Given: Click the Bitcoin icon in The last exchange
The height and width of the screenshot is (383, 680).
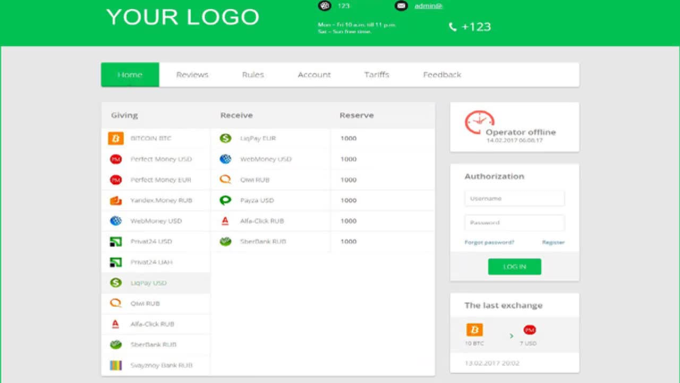Looking at the screenshot, I should (x=474, y=330).
